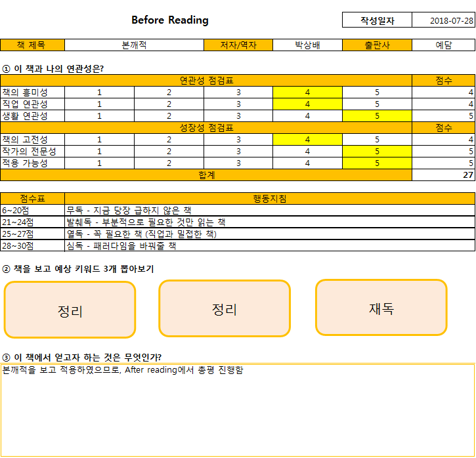Image resolution: width=476 pixels, height=458 pixels.
Task: Choose score 5 in 책의 흥미성 row
Action: 377,93
